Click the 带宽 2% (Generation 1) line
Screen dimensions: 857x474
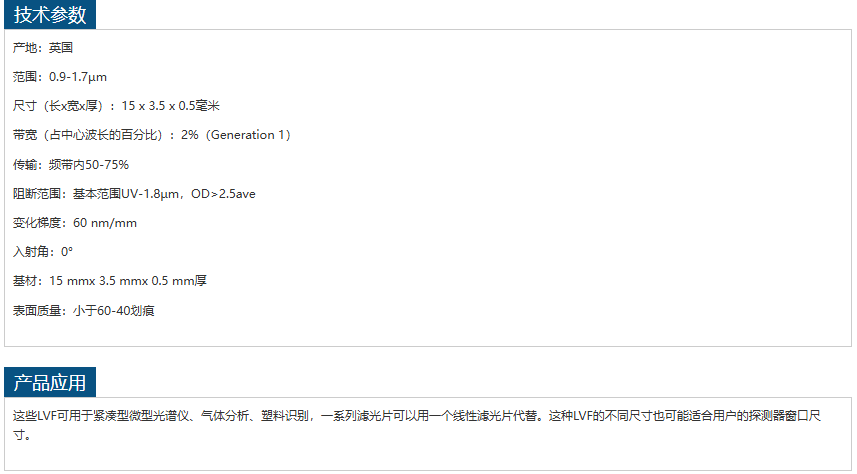coord(151,135)
